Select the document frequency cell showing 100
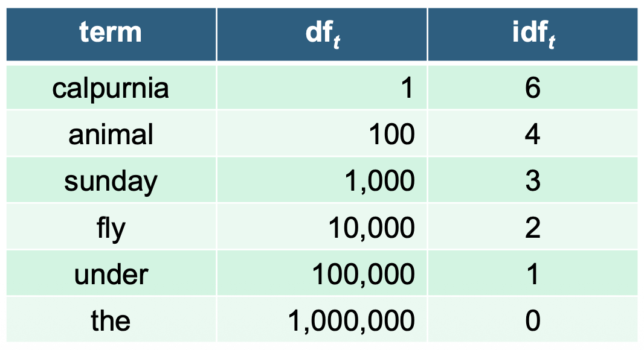Viewport: 644px width, 350px height. [392, 134]
